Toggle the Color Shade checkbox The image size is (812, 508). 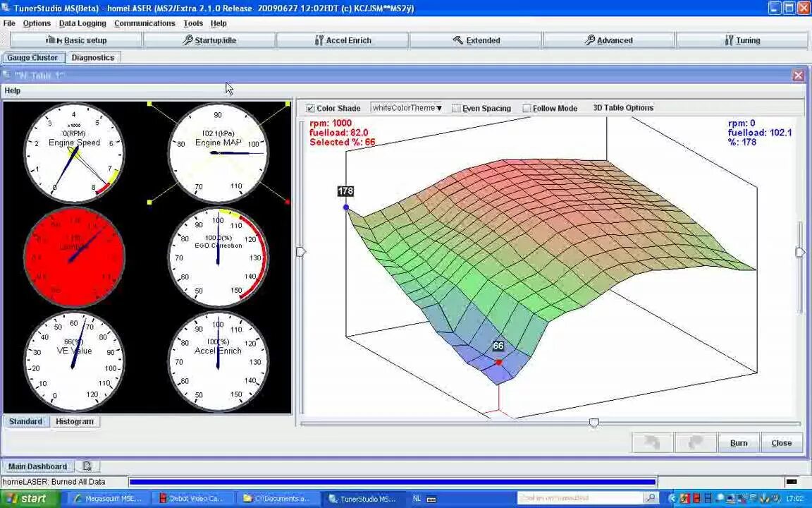310,109
